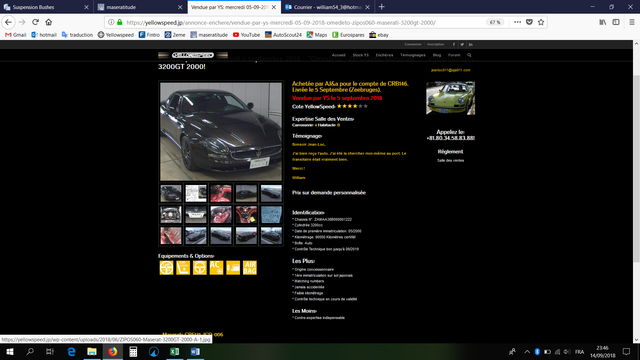Switch to the Courrier hotmail tab
Screen dimensions: 640x360
point(327,7)
